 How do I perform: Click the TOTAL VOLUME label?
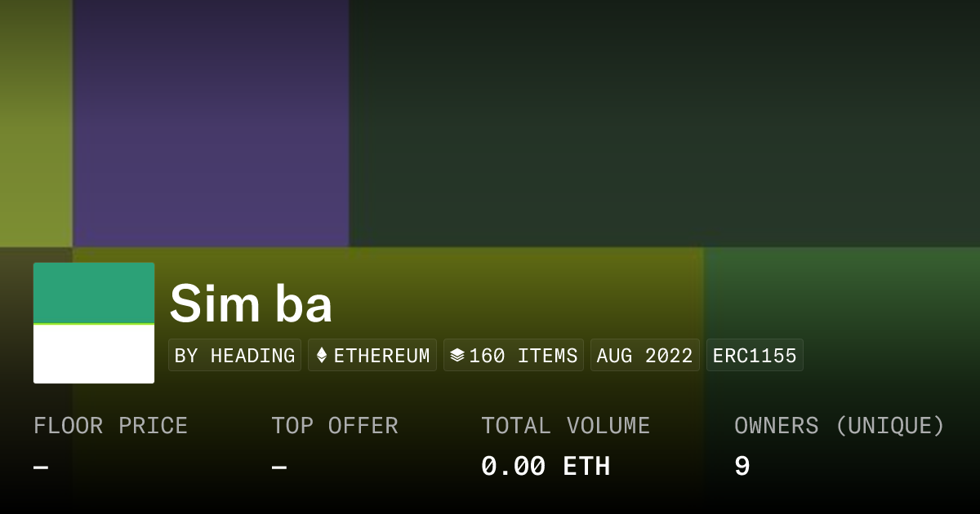click(x=565, y=426)
